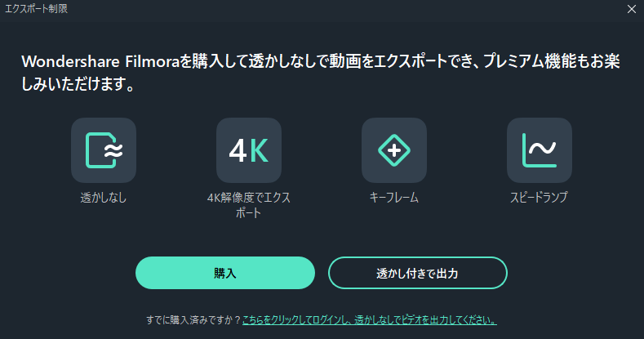Click the 4K解像度でエクスポート label
Screen dimensions: 644x339
pos(249,205)
